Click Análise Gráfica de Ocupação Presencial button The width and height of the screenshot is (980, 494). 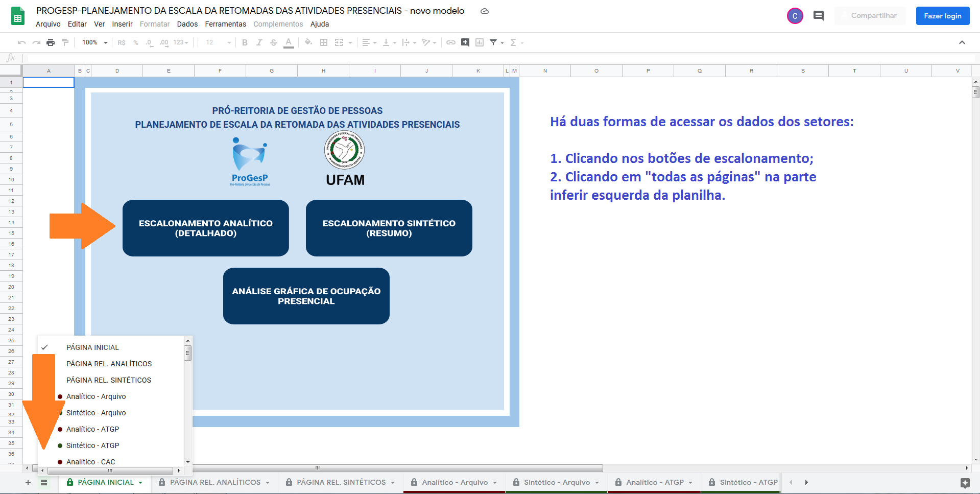pos(306,296)
